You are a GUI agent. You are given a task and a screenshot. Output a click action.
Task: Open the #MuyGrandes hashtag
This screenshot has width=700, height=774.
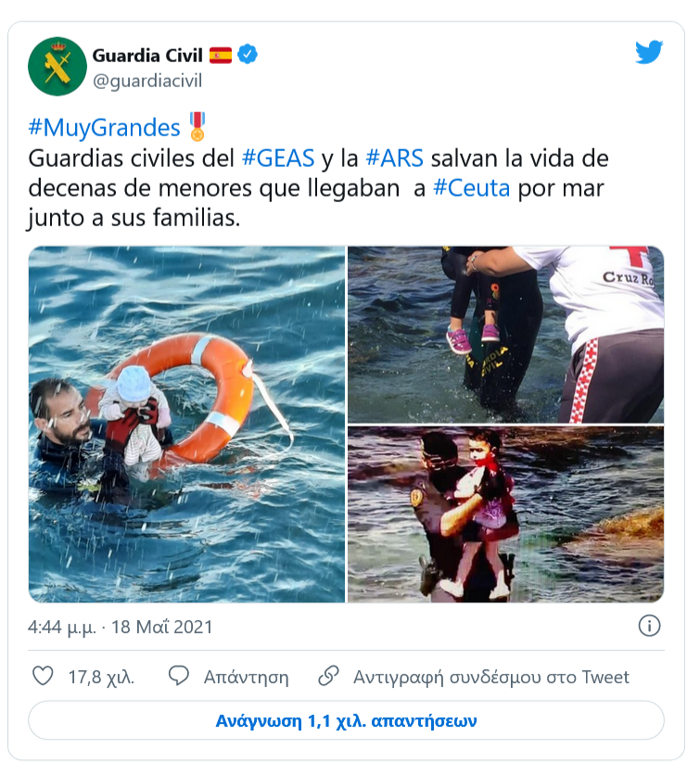[x=105, y=127]
